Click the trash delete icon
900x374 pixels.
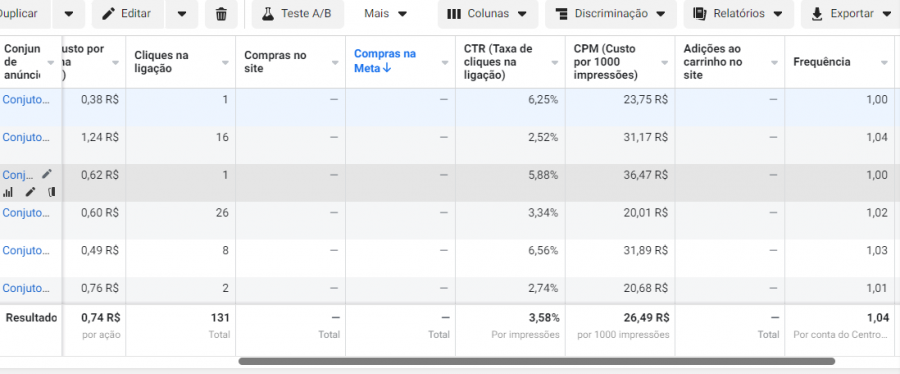pyautogui.click(x=221, y=14)
